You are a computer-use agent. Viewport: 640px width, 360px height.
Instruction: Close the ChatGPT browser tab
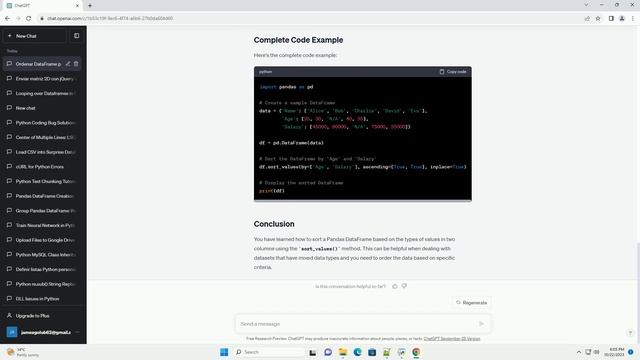pyautogui.click(x=77, y=6)
